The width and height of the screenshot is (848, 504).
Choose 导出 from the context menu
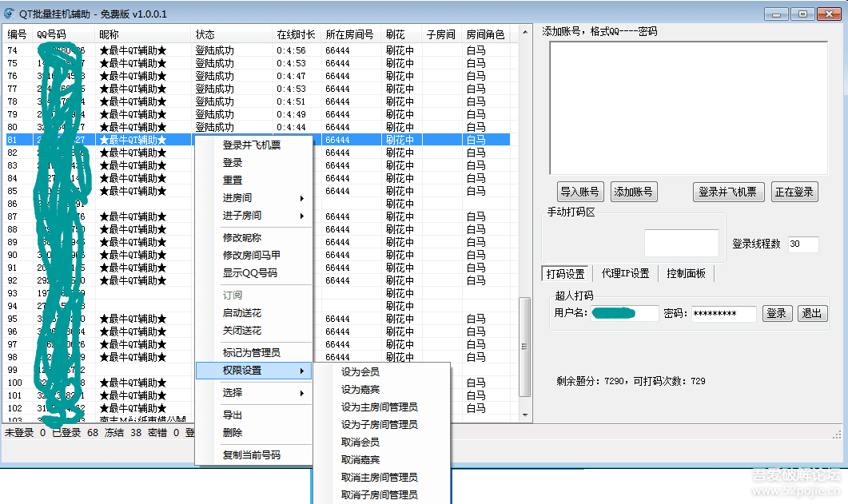[x=233, y=415]
